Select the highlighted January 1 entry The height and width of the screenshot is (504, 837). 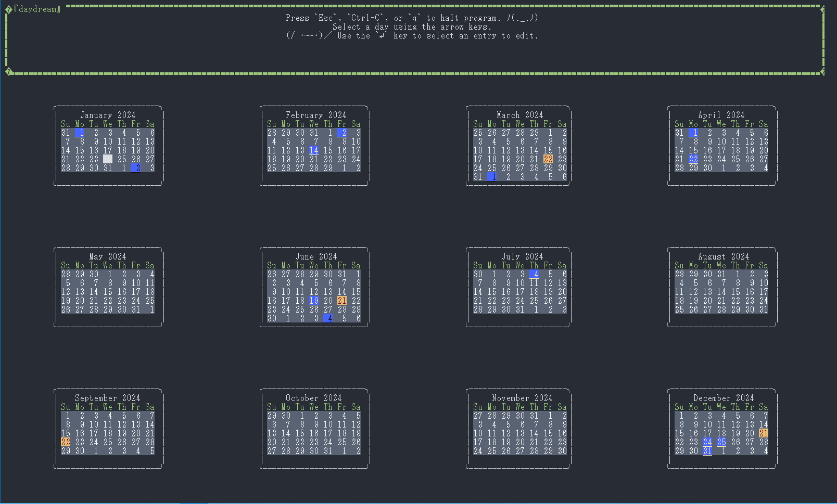(80, 133)
